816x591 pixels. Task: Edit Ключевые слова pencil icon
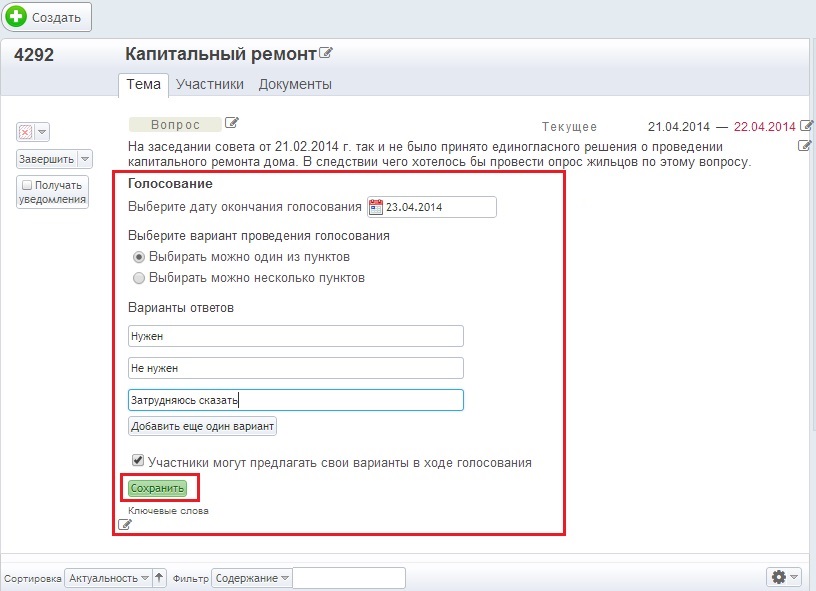click(x=124, y=524)
